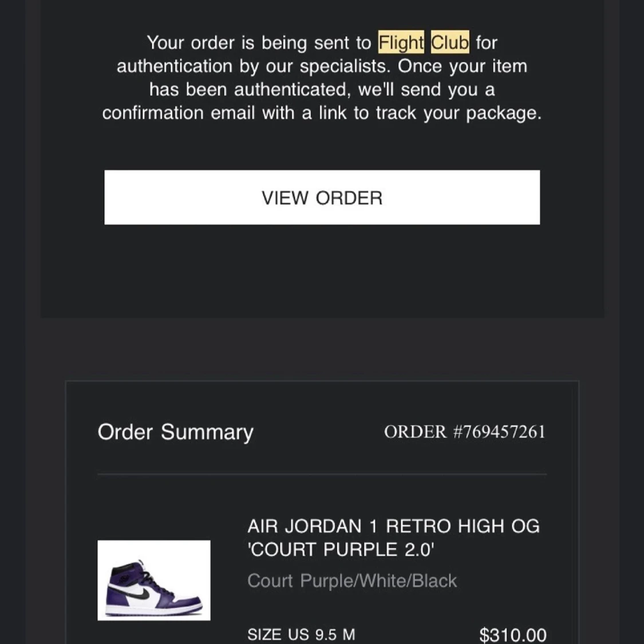Image resolution: width=644 pixels, height=644 pixels.
Task: Click the $310.00 price
Action: click(513, 634)
